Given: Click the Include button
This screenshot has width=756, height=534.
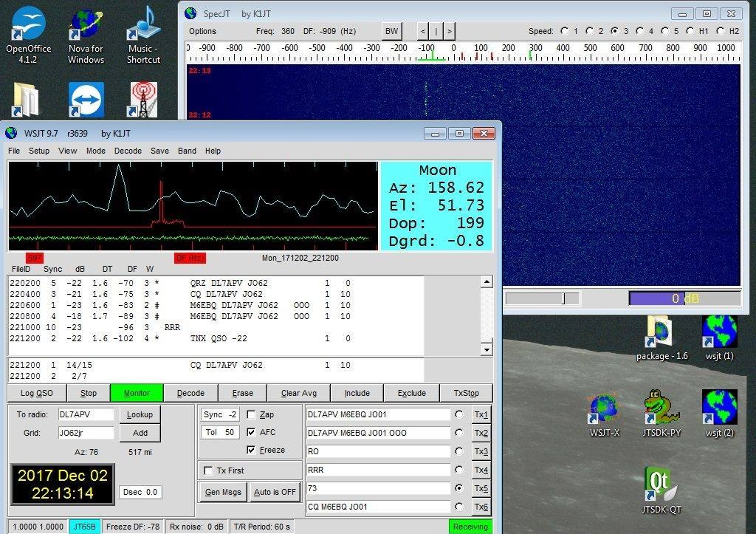Looking at the screenshot, I should click(x=357, y=393).
